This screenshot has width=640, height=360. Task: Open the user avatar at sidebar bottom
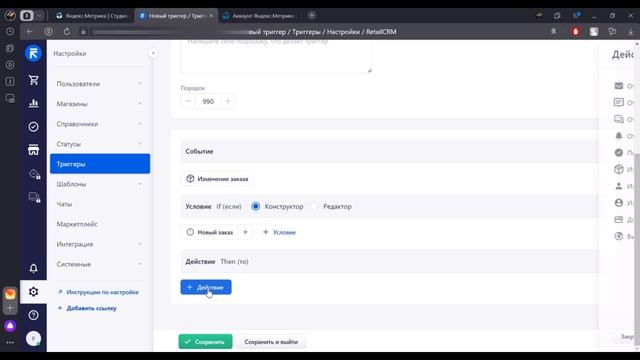33,338
